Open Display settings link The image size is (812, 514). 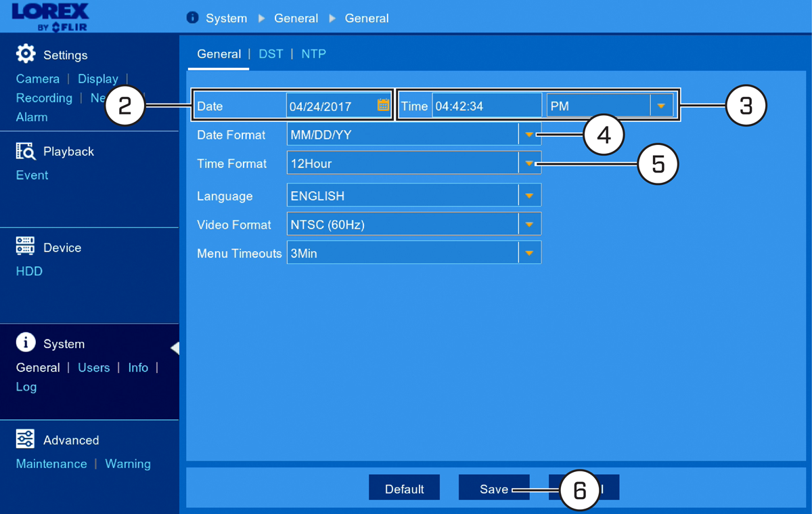pyautogui.click(x=98, y=79)
